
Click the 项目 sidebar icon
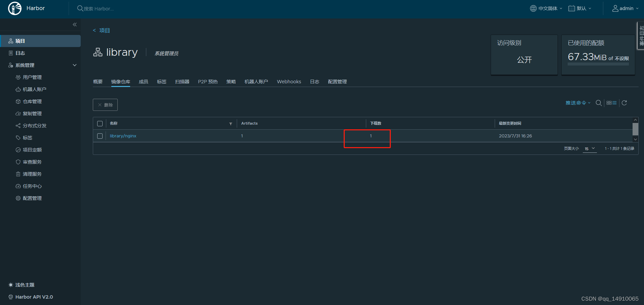tap(11, 41)
